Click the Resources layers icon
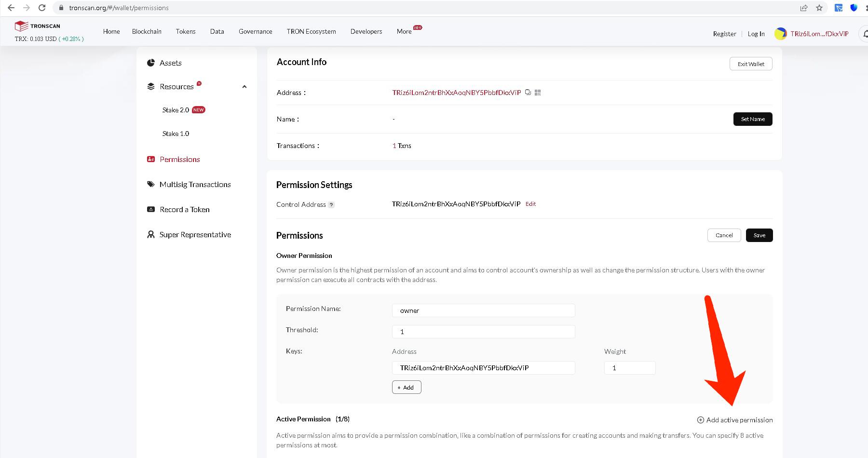This screenshot has width=868, height=458. point(151,86)
